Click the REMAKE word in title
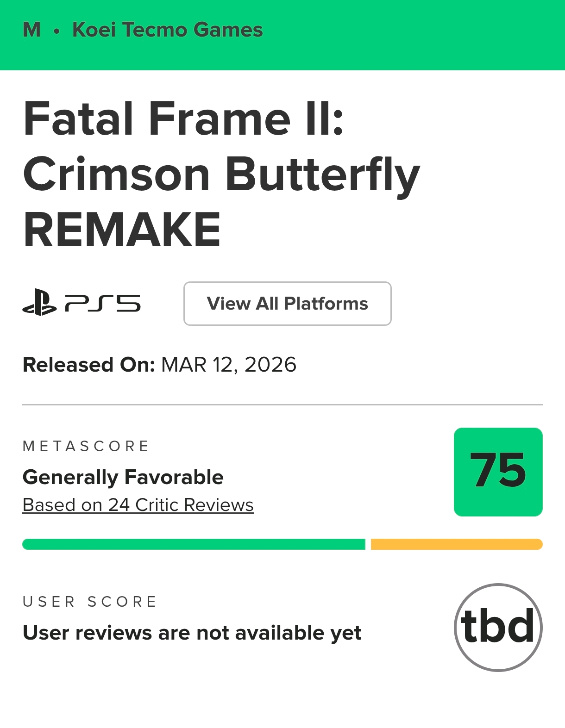 [x=122, y=230]
